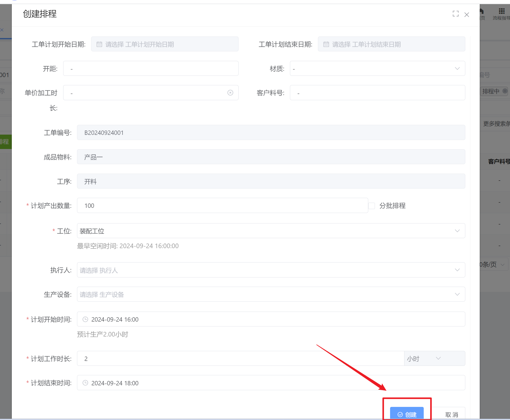The height and width of the screenshot is (420, 510).
Task: Click the 客户料号 input field
Action: click(377, 93)
